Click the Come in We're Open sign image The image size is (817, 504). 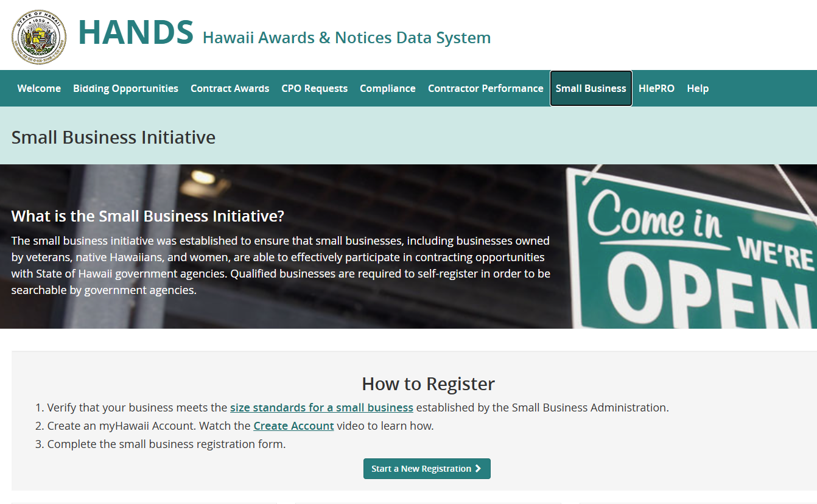tap(692, 247)
